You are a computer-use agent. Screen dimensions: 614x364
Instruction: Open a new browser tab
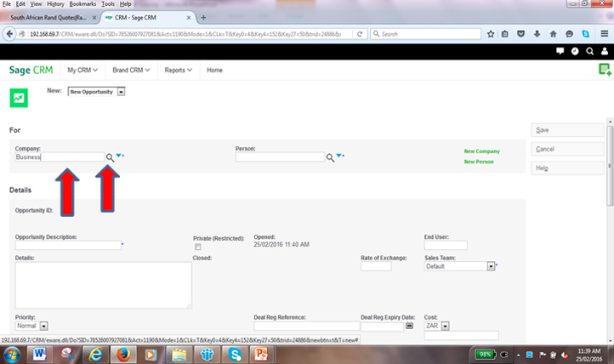[x=203, y=18]
